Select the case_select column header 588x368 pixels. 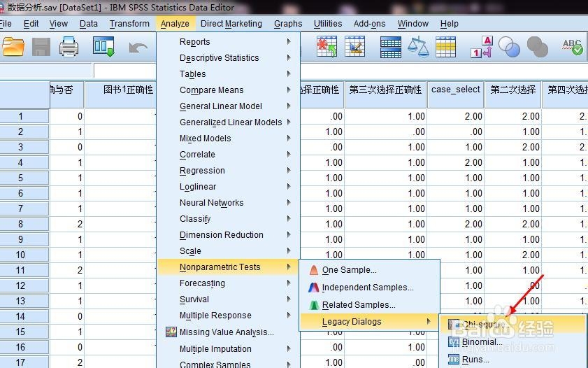point(456,90)
